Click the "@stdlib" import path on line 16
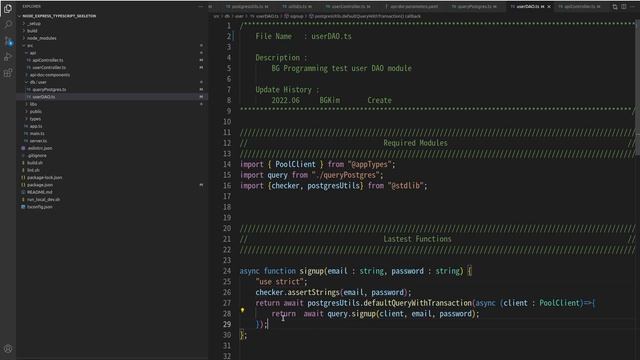The image size is (640, 360). (x=405, y=186)
